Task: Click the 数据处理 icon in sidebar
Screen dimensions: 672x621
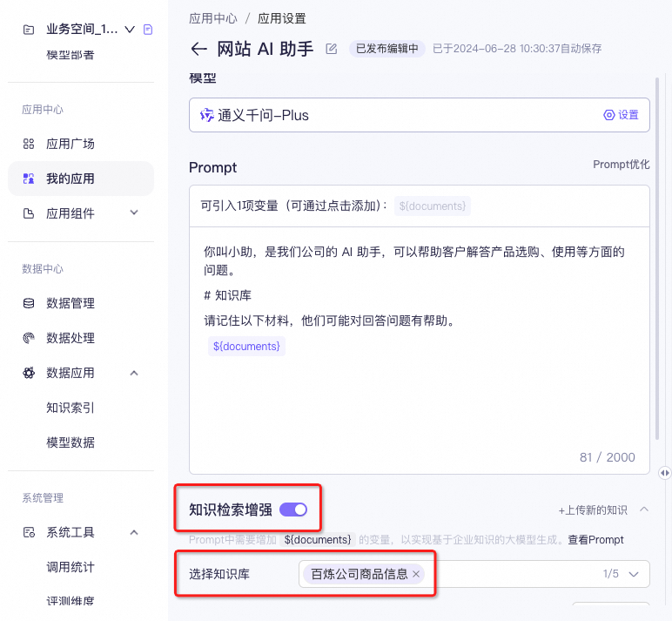Action: pyautogui.click(x=29, y=338)
